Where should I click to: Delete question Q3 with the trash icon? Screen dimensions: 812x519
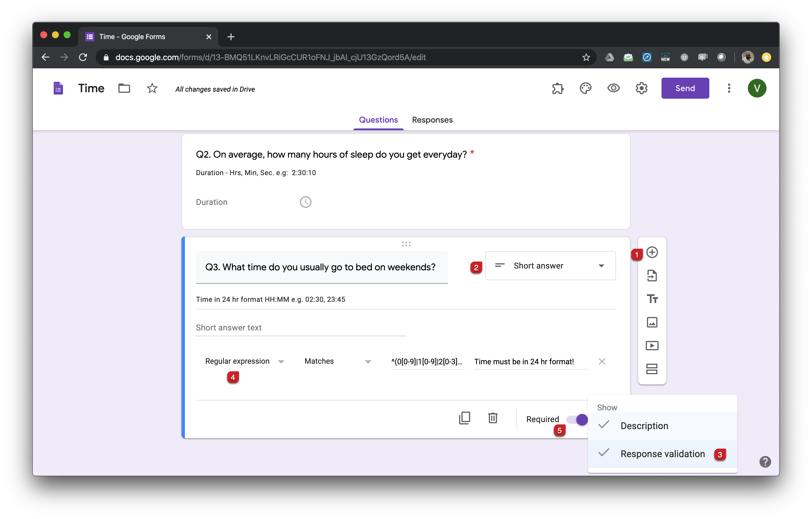point(493,418)
